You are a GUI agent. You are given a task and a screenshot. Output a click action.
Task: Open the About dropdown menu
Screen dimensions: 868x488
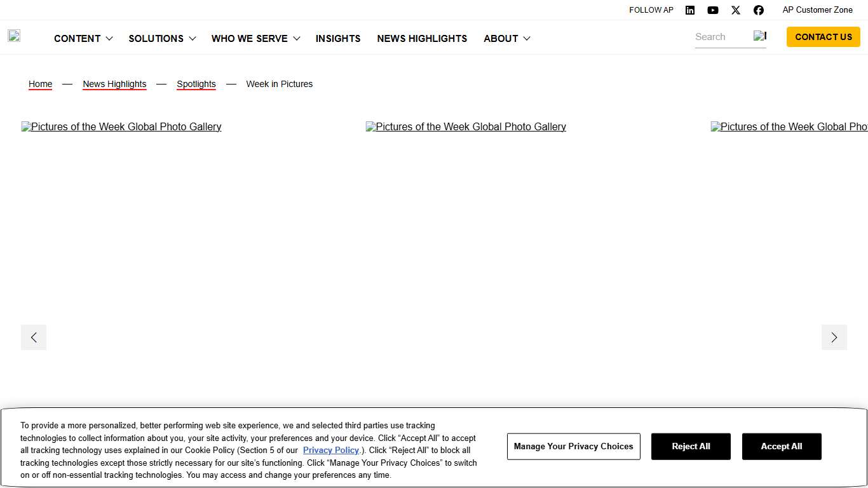click(x=506, y=39)
